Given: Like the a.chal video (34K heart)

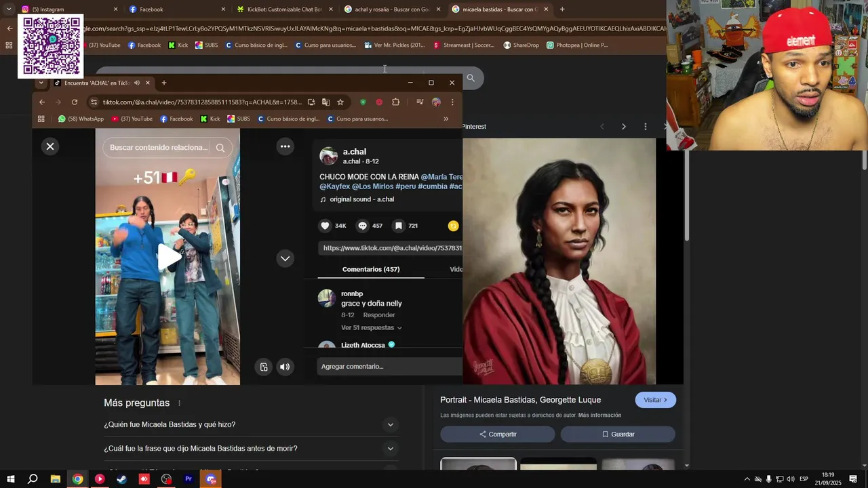Looking at the screenshot, I should [325, 226].
